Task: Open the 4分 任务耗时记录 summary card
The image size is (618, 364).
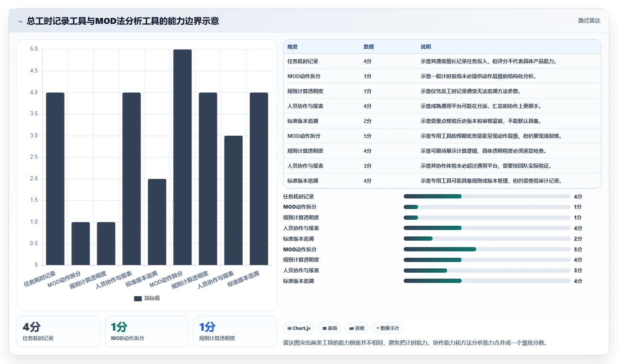Action: 59,331
